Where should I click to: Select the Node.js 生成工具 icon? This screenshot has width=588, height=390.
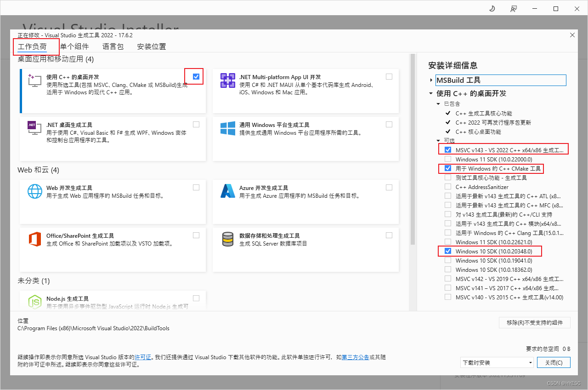click(x=34, y=301)
